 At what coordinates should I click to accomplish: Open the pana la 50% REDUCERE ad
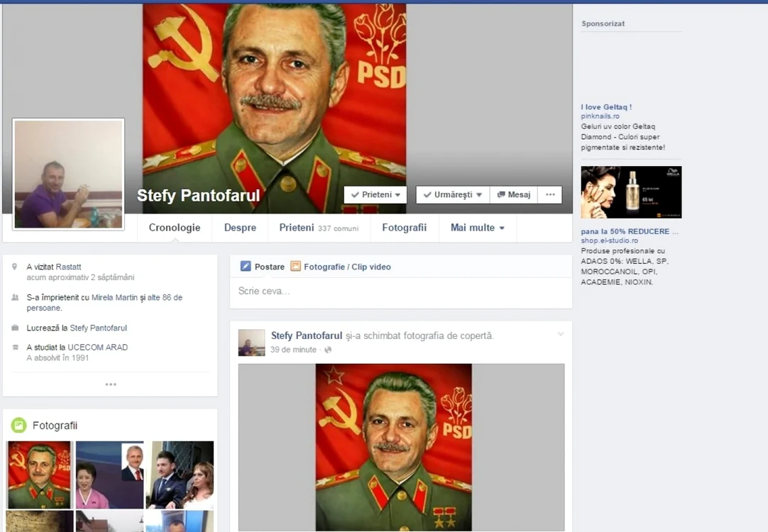coord(630,231)
